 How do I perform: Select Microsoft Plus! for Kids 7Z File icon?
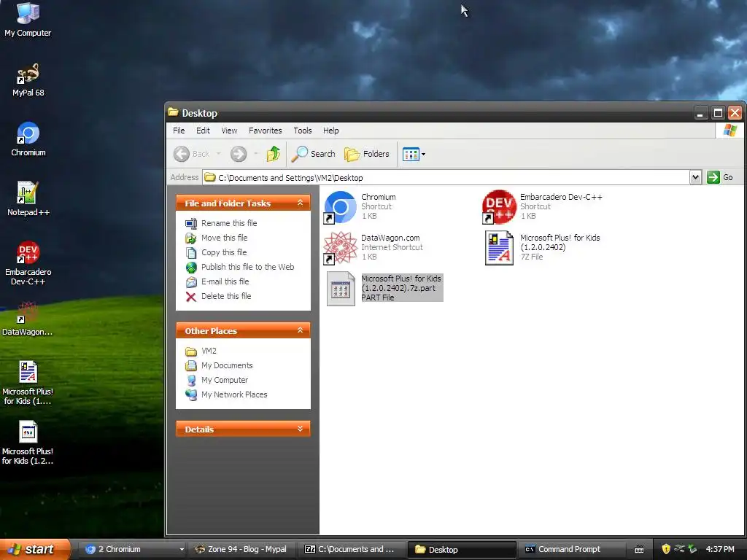click(x=499, y=248)
